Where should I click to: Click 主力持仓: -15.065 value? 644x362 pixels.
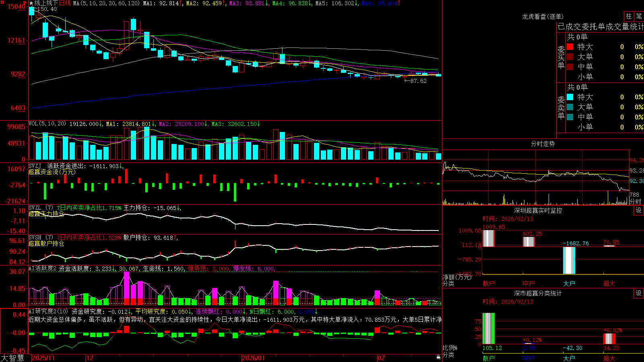(x=152, y=208)
